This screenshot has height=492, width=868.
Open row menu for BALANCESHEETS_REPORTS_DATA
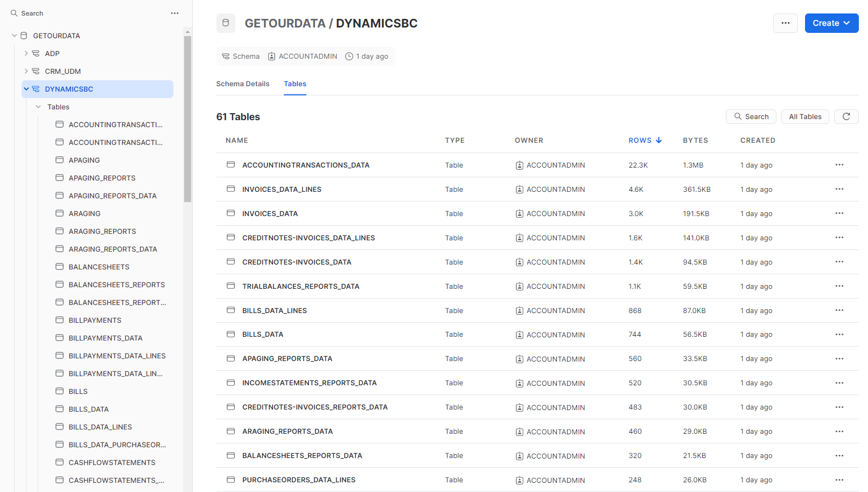click(x=839, y=456)
